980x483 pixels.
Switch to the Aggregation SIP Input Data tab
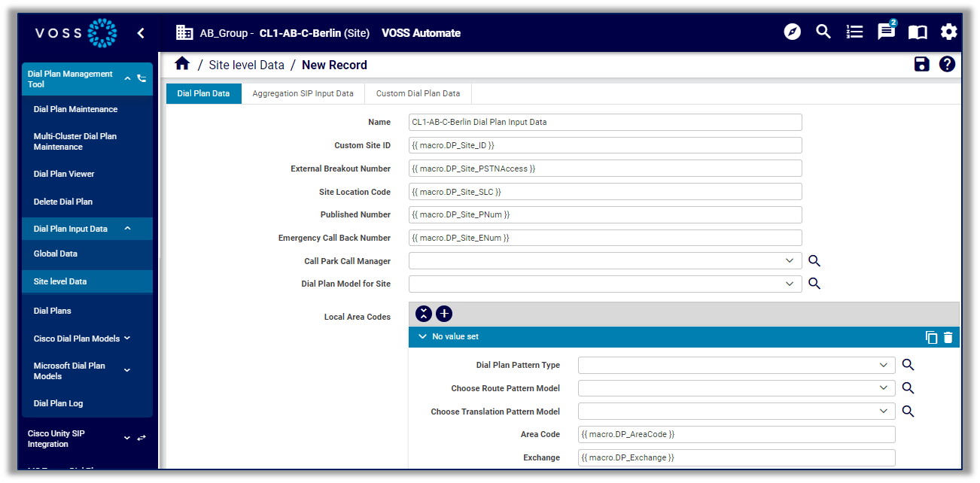(x=303, y=93)
